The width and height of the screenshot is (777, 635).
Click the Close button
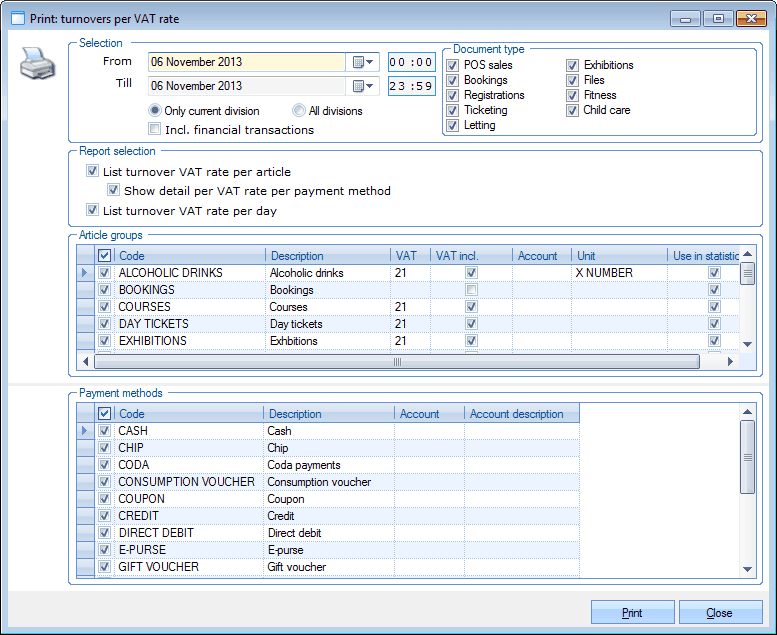click(719, 613)
